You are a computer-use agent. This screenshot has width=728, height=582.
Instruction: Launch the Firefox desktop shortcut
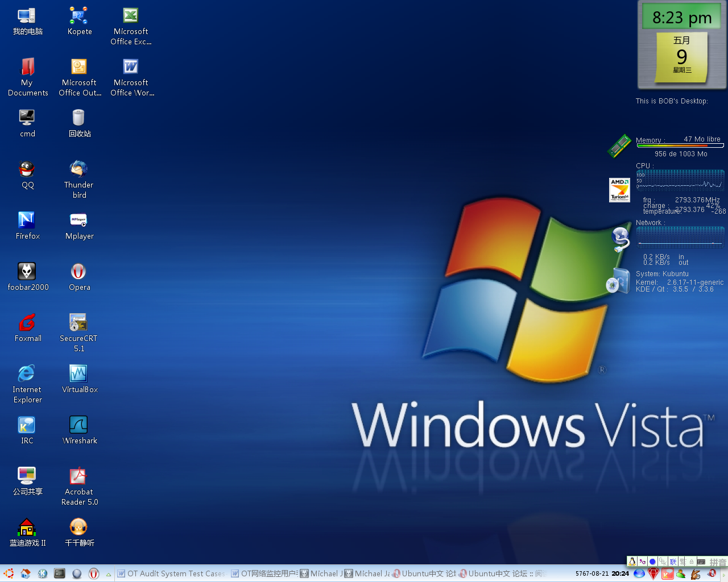point(27,226)
